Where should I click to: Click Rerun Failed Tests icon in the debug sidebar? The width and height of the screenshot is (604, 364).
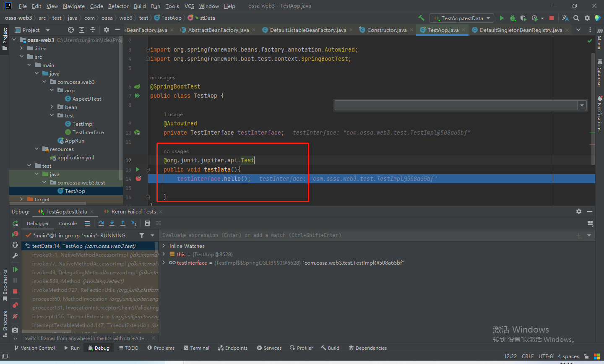click(15, 234)
